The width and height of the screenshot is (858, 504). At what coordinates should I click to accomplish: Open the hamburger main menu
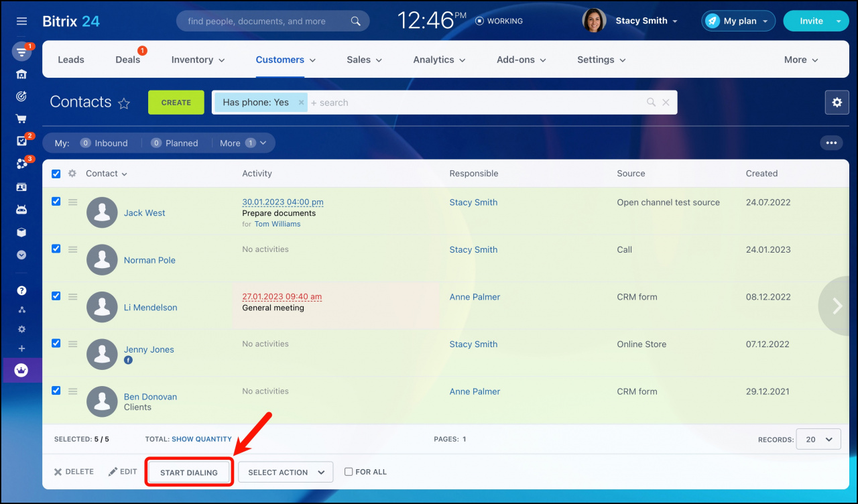coord(21,21)
